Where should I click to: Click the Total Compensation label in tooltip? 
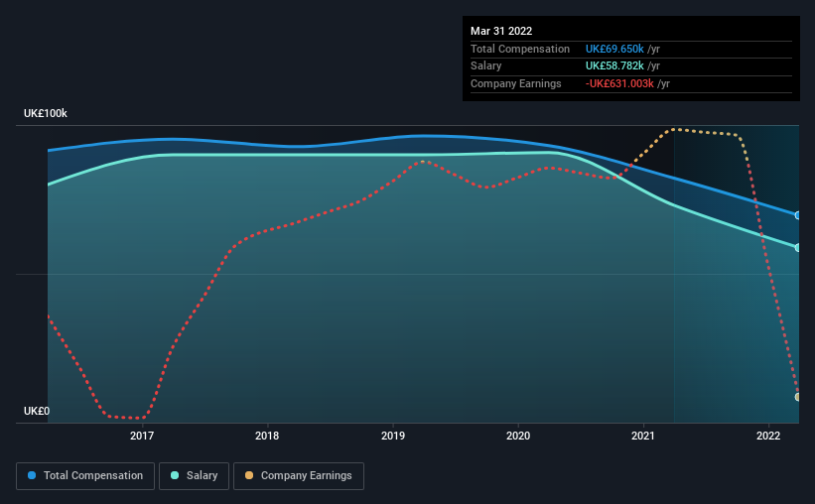click(520, 49)
